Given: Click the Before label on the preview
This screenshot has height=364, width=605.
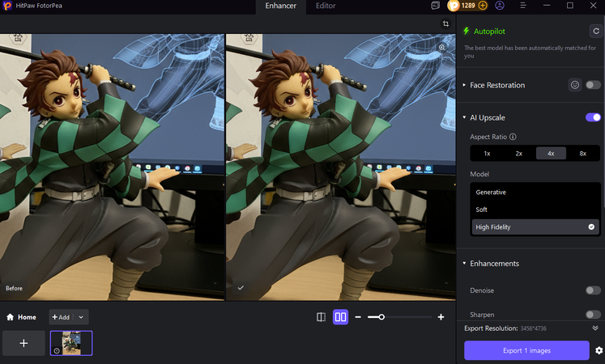Looking at the screenshot, I should pyautogui.click(x=14, y=288).
